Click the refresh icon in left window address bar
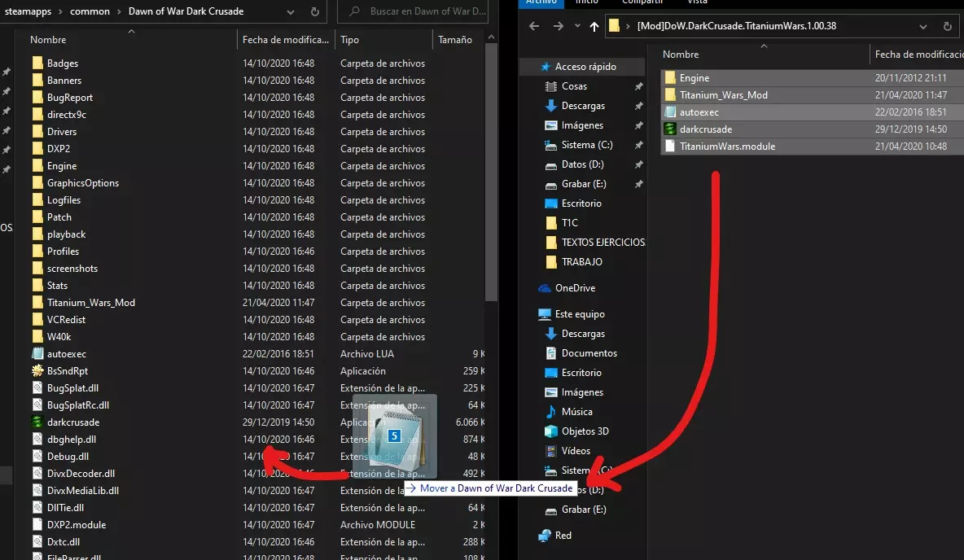This screenshot has height=560, width=964. pyautogui.click(x=315, y=11)
